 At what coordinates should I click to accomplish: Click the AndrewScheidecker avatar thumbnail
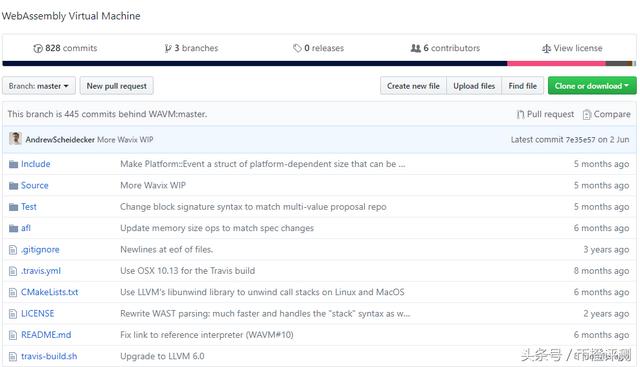[16, 139]
